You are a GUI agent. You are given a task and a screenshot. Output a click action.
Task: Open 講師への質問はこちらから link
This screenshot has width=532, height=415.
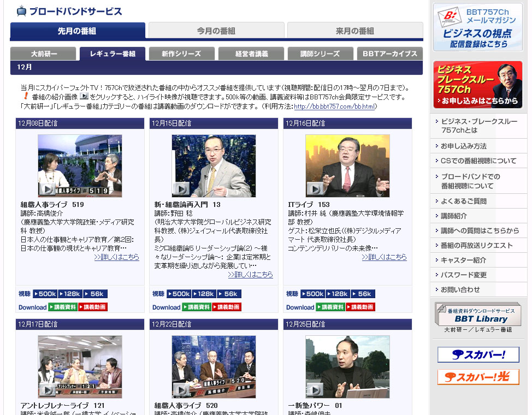click(x=478, y=231)
